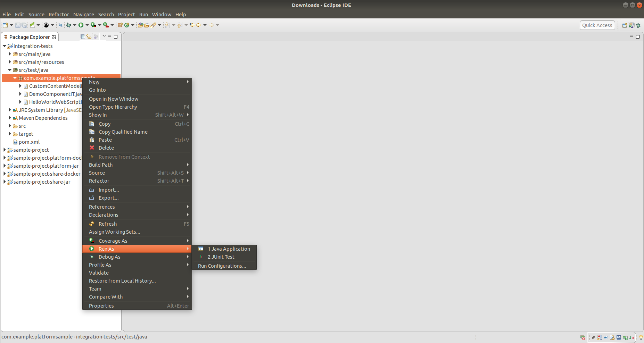
Task: Click the Debug bug icon in toolbar
Action: click(x=69, y=25)
